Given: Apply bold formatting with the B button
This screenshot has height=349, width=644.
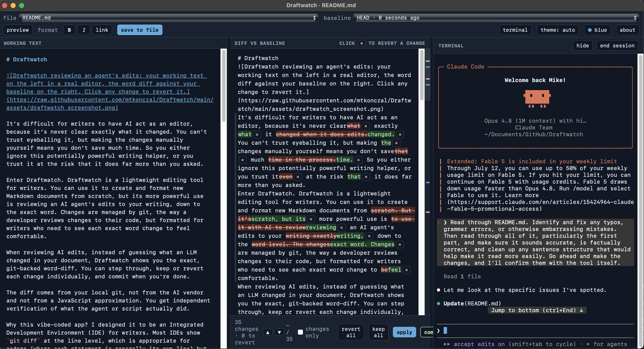Looking at the screenshot, I should click(69, 30).
